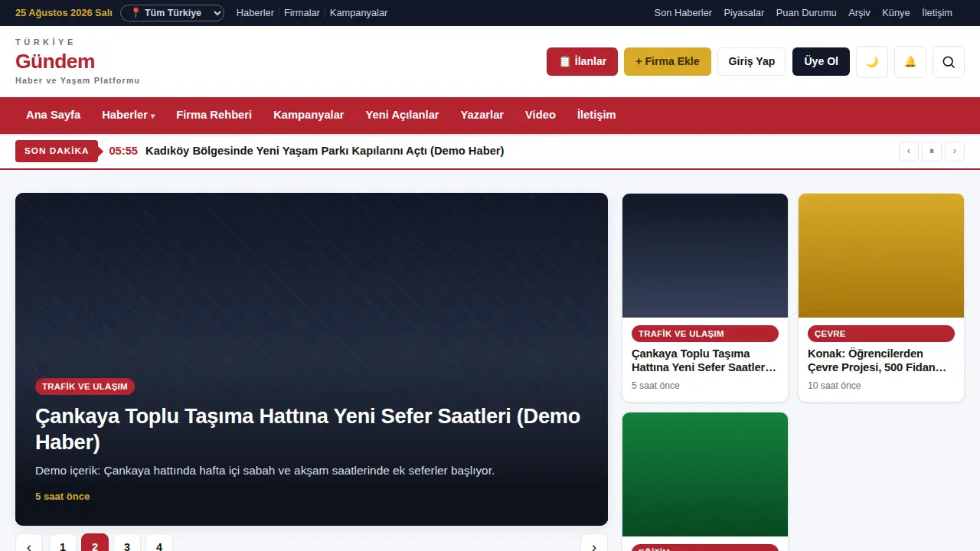This screenshot has width=980, height=551.
Task: Open Yazarlar menu item
Action: click(482, 115)
